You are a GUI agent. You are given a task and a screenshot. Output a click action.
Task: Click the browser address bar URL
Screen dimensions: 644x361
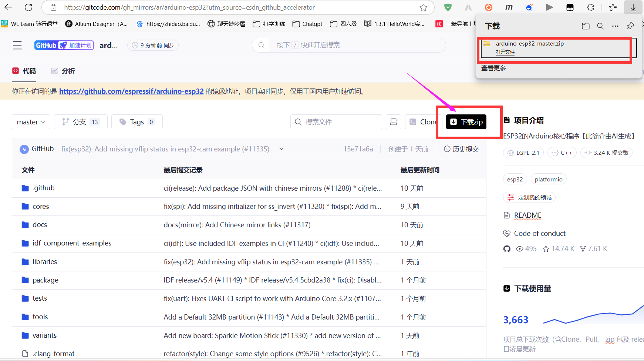coord(189,7)
